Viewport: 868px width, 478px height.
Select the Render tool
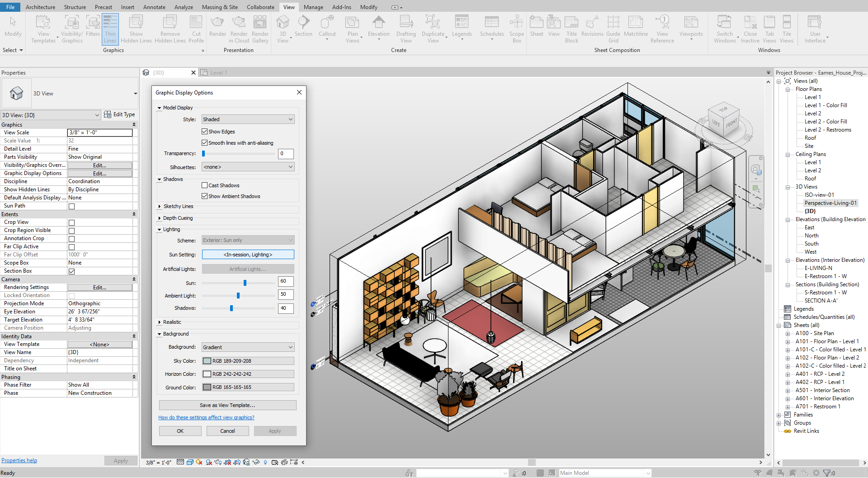(217, 27)
